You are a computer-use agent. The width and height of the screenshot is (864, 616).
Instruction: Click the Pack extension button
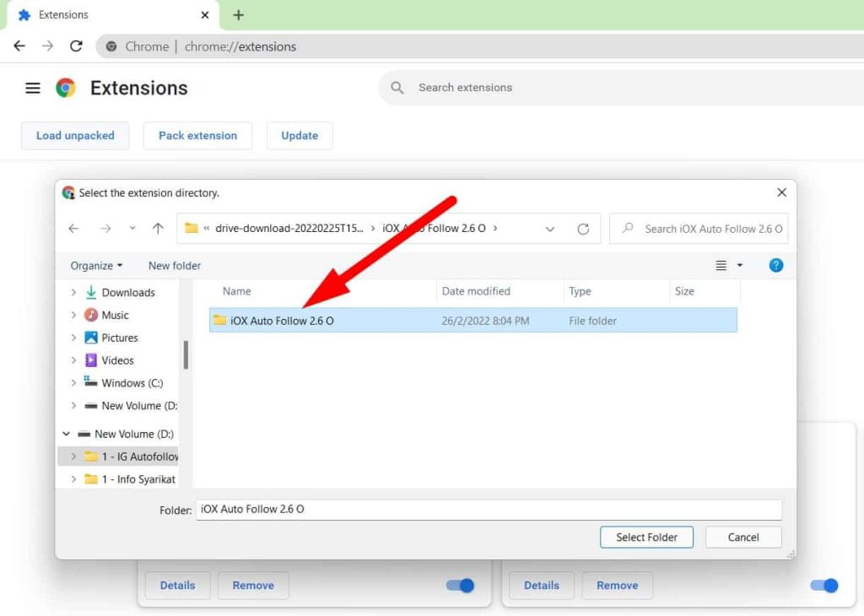pos(197,136)
